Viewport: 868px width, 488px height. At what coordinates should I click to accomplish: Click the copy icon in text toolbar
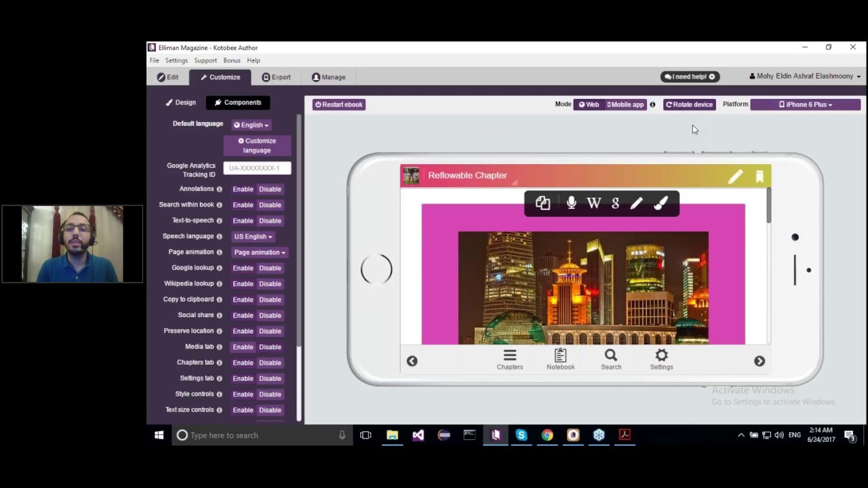click(x=542, y=203)
